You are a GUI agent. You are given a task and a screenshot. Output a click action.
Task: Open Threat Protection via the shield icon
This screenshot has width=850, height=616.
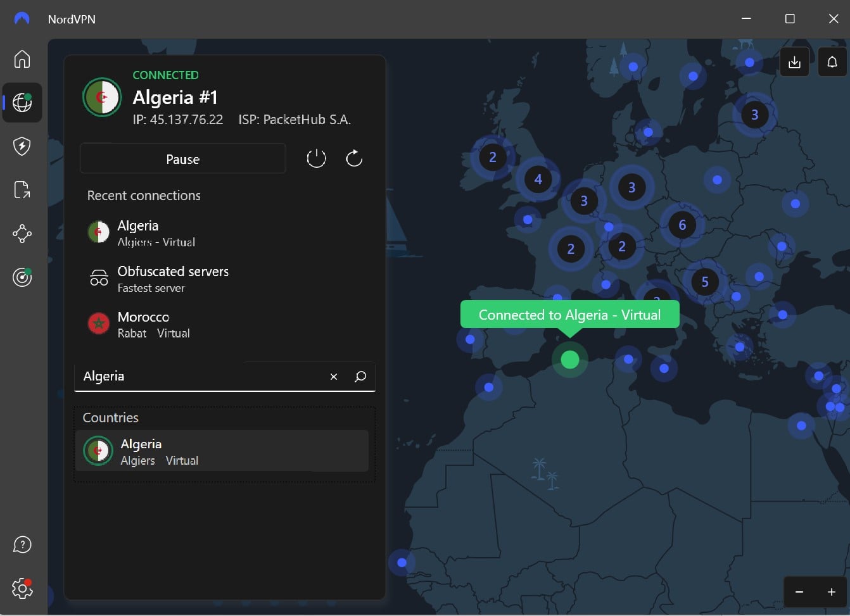tap(22, 146)
